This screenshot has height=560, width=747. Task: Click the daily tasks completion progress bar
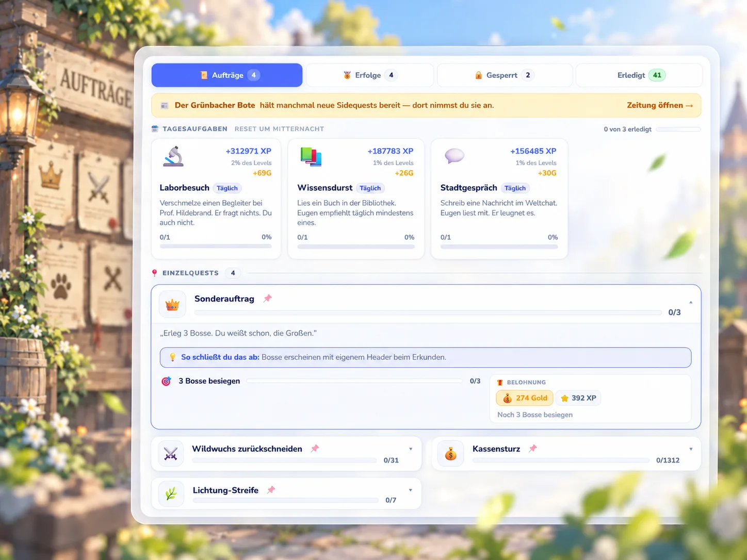678,129
